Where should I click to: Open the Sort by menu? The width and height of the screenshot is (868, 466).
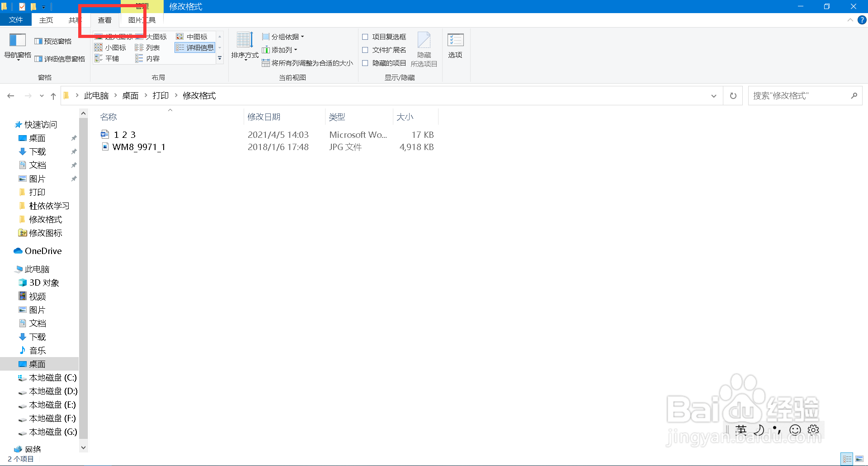pos(245,46)
